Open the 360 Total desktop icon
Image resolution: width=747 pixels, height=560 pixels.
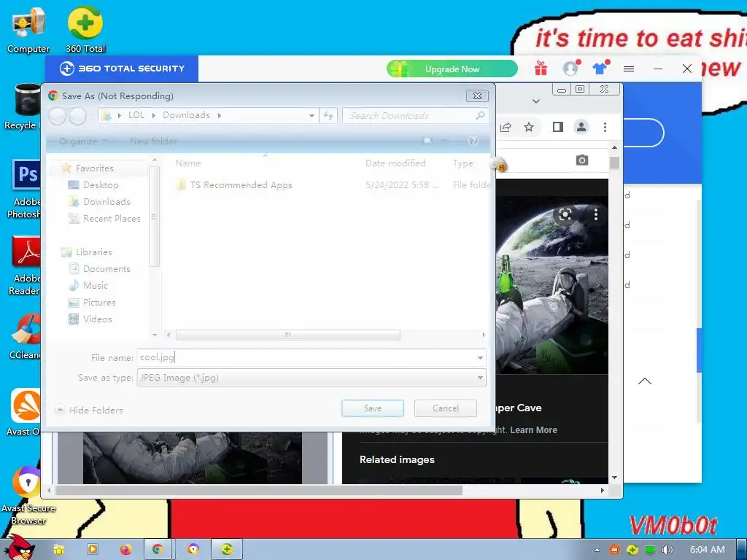[x=85, y=29]
